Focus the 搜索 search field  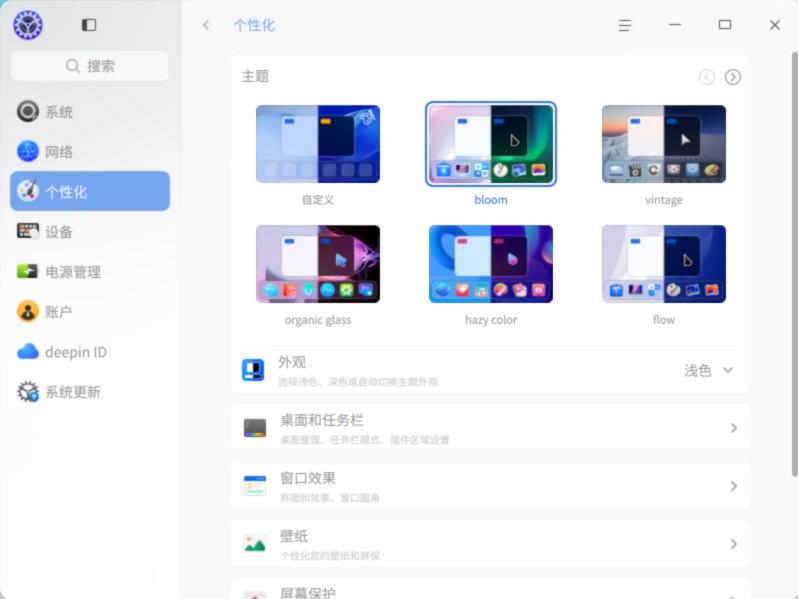[90, 66]
